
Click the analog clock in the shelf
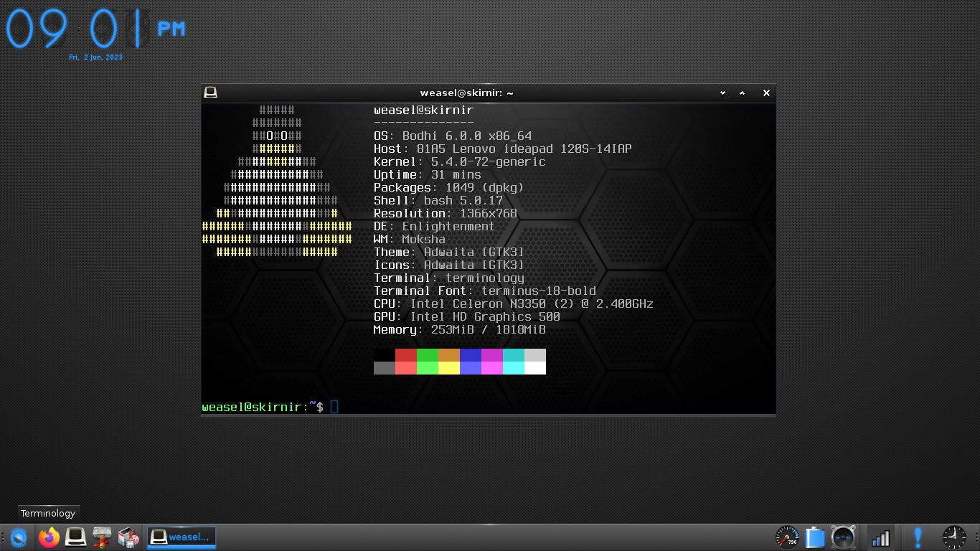pos(953,537)
